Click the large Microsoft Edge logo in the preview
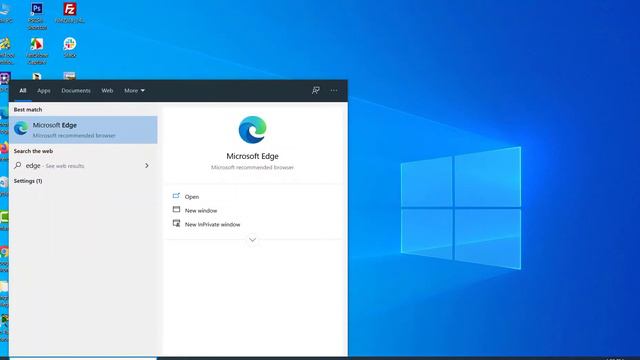This screenshot has height=360, width=640. click(x=252, y=130)
